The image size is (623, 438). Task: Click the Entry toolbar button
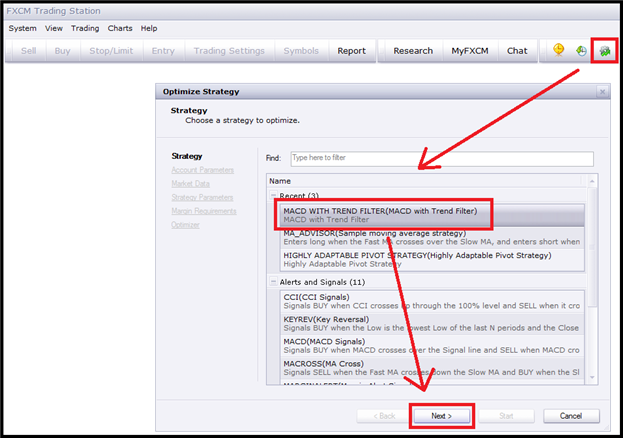pyautogui.click(x=163, y=51)
